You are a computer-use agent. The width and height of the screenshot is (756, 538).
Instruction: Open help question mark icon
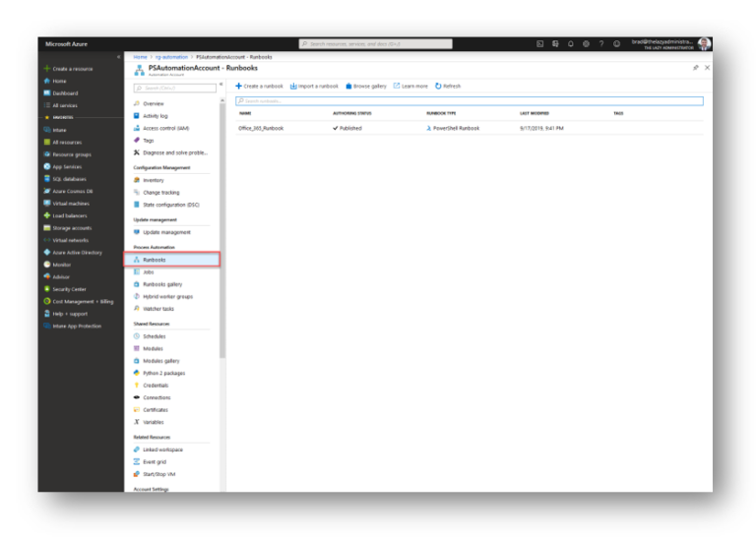tap(601, 44)
